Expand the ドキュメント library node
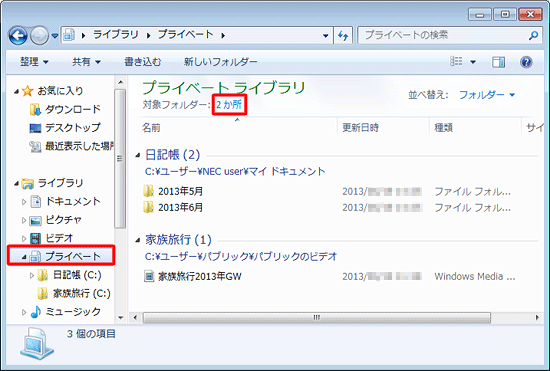This screenshot has width=550, height=371. [24, 202]
